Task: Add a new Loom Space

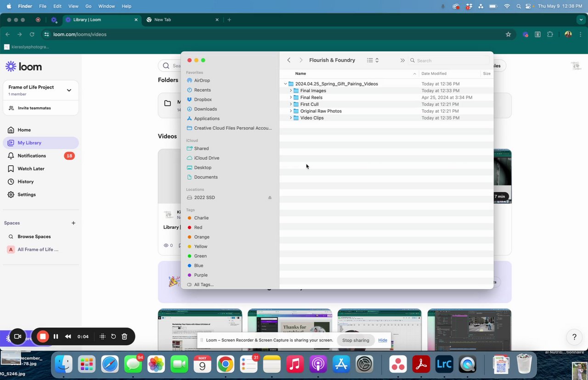Action: point(73,223)
